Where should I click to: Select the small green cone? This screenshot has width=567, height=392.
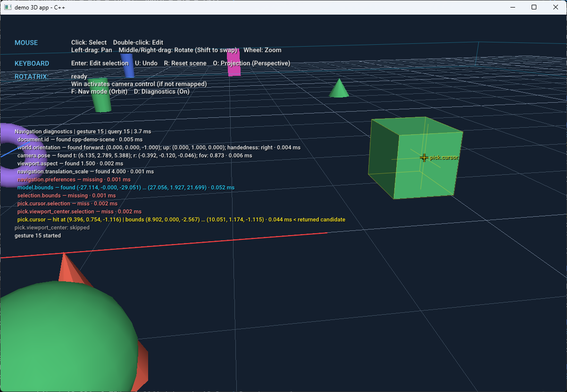tap(339, 89)
